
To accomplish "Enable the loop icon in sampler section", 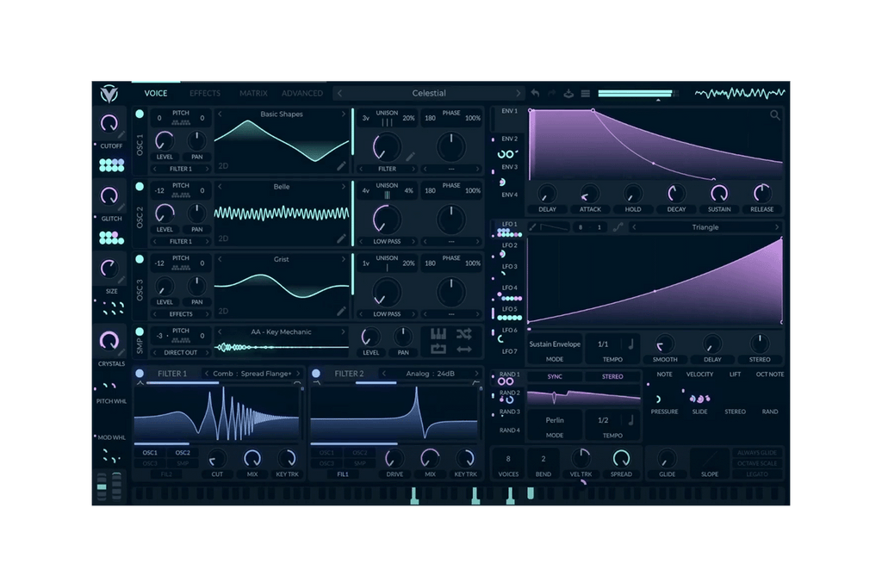I will 438,348.
